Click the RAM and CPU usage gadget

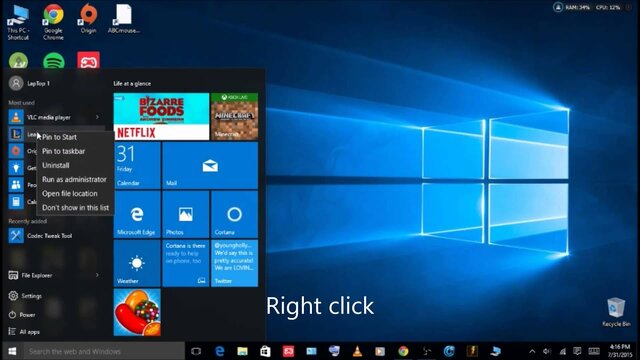tap(592, 7)
